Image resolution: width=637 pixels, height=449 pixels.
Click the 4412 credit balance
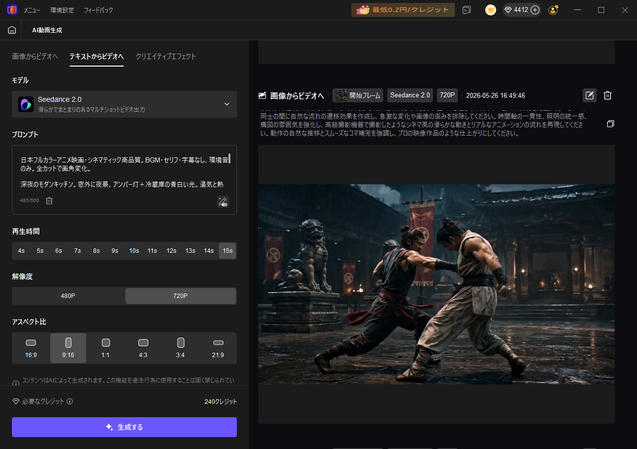click(x=520, y=10)
